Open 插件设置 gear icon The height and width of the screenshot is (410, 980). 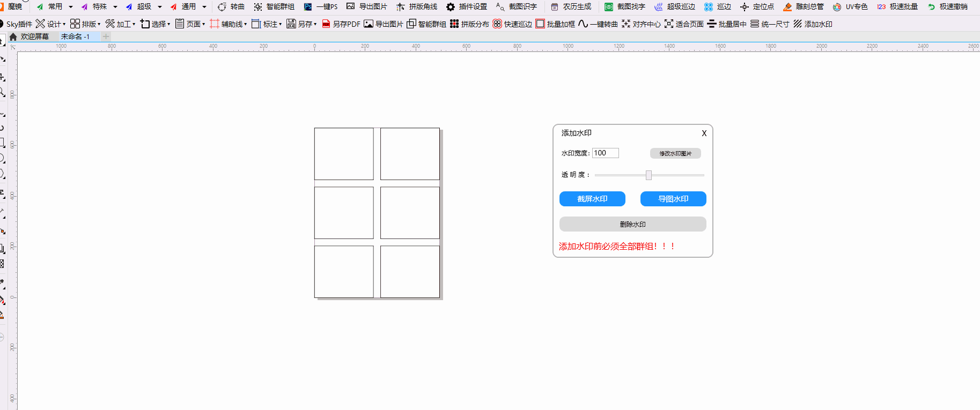click(x=451, y=7)
